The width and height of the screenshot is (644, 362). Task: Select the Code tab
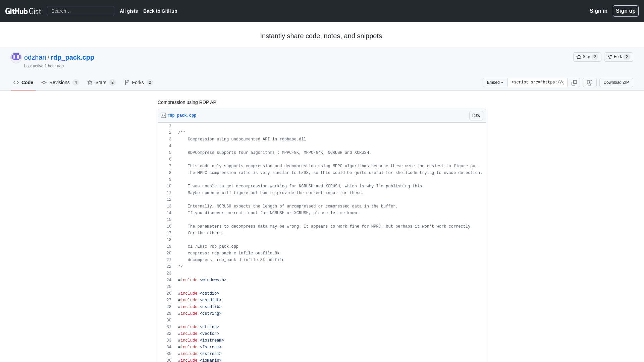click(x=23, y=82)
